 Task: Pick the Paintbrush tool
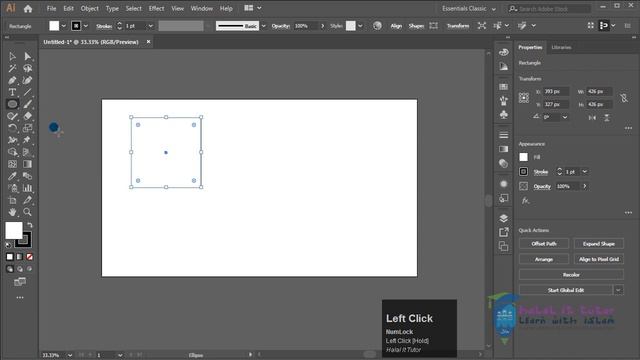27,104
